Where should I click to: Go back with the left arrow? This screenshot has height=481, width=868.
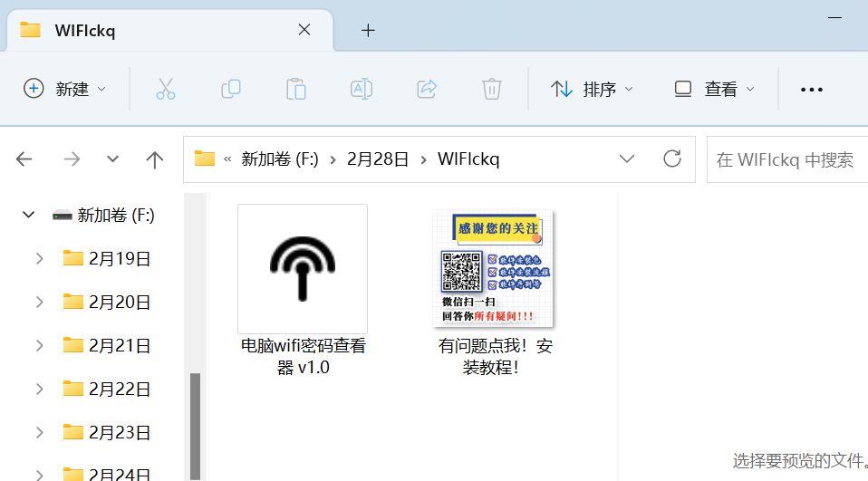(24, 159)
